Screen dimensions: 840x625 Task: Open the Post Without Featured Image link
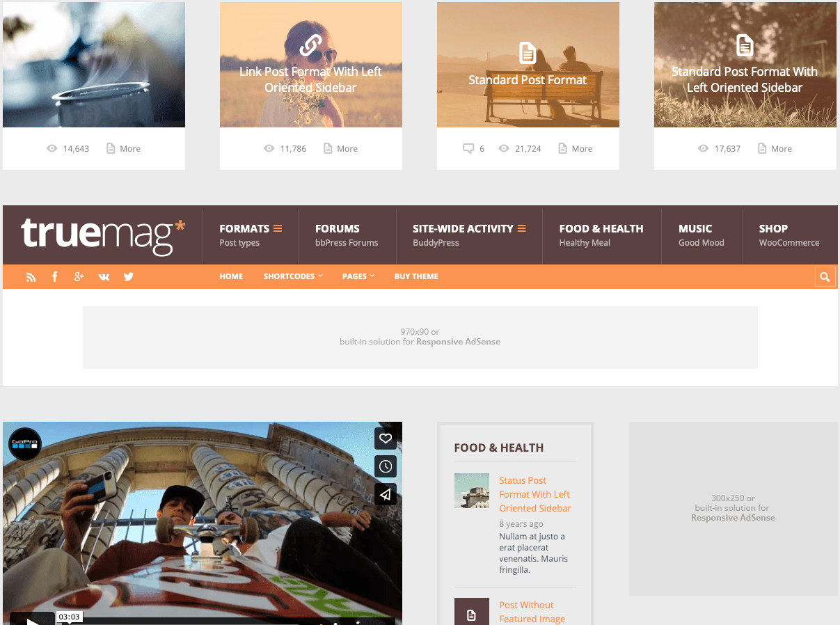point(532,612)
